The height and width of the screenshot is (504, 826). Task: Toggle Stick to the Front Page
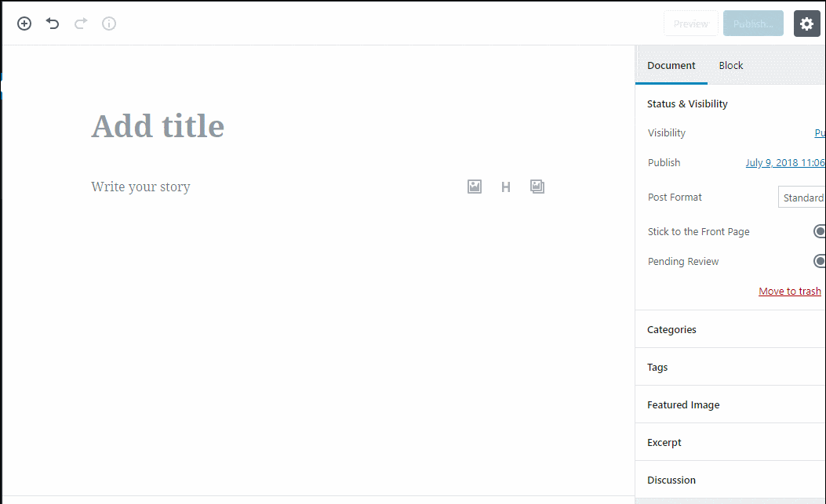pyautogui.click(x=820, y=230)
